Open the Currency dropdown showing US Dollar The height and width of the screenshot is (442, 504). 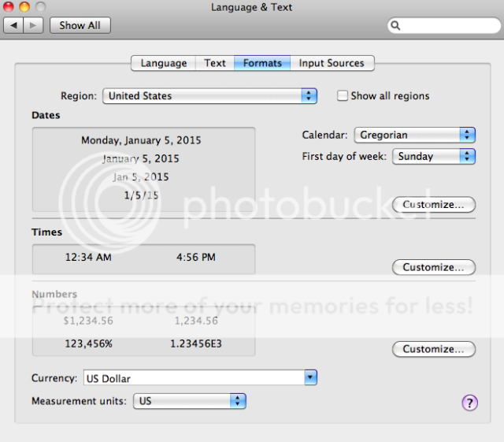pos(200,377)
